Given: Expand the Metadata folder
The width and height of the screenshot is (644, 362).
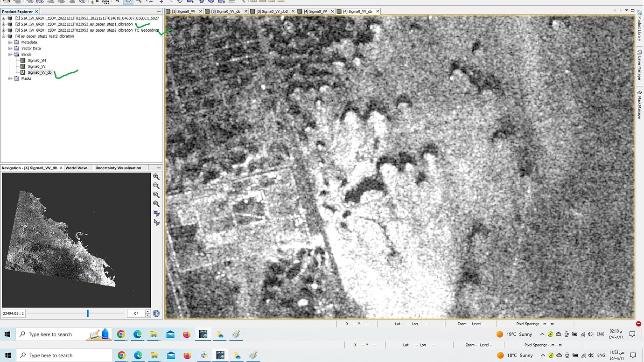Looking at the screenshot, I should [10, 42].
